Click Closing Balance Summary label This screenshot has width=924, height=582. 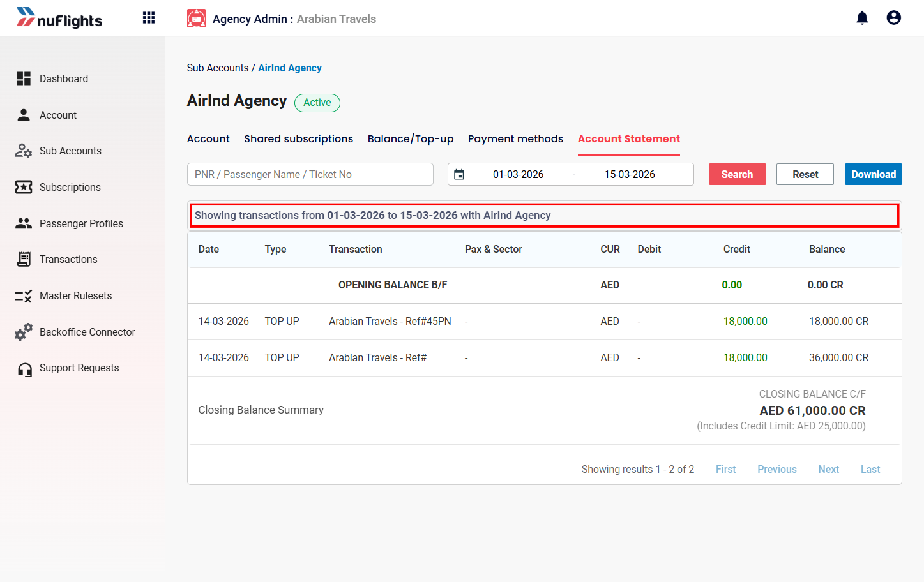261,410
